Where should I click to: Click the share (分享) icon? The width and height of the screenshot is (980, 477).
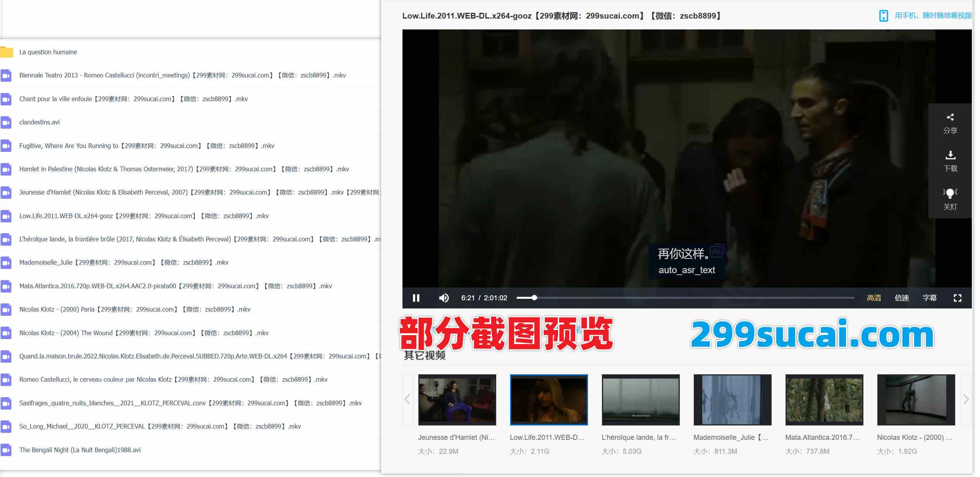[950, 117]
